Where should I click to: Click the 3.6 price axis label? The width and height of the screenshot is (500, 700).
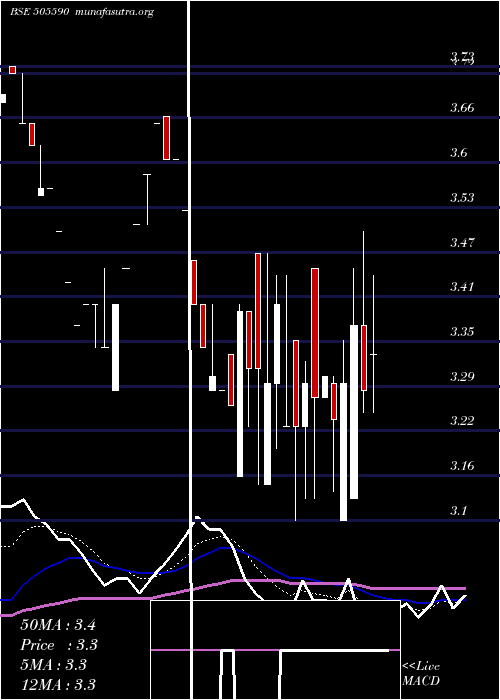click(458, 153)
